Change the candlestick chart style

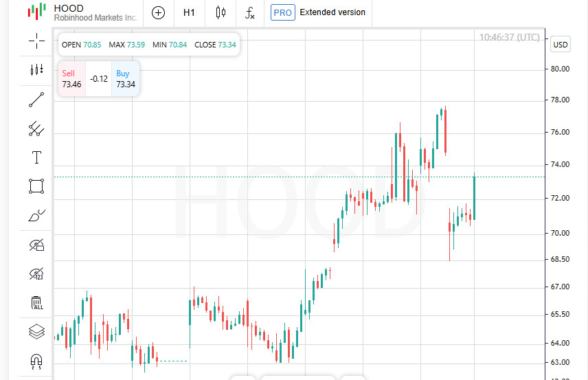221,13
